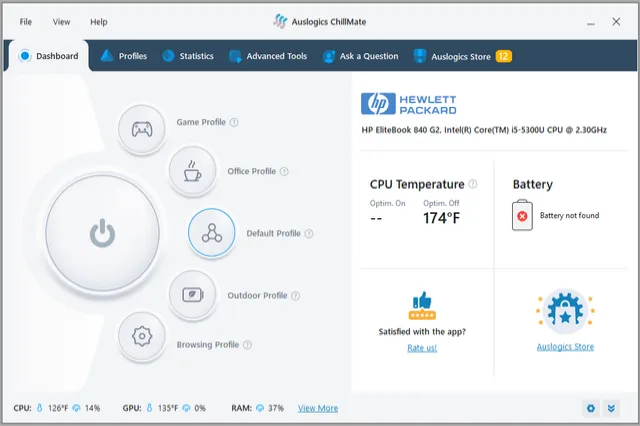This screenshot has width=640, height=426.
Task: Click the 174°F Optim. Off temperature value
Action: (441, 218)
